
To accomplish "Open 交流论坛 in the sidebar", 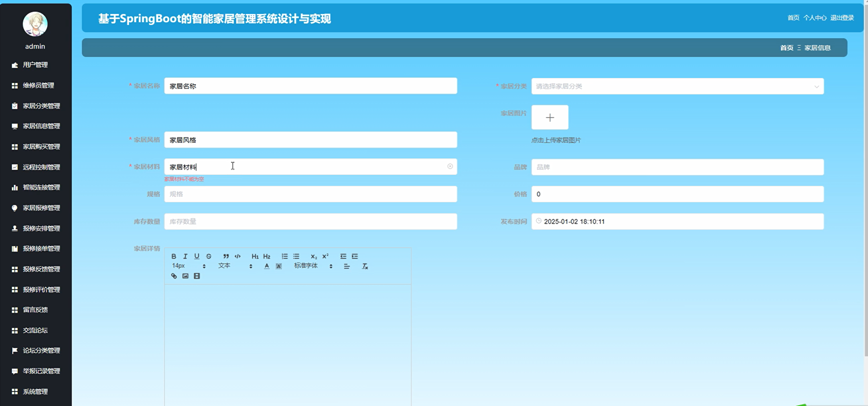I will (x=36, y=330).
